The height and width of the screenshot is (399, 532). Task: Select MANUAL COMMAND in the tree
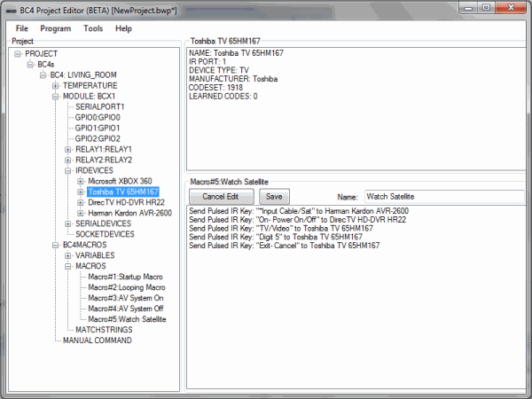tap(98, 340)
